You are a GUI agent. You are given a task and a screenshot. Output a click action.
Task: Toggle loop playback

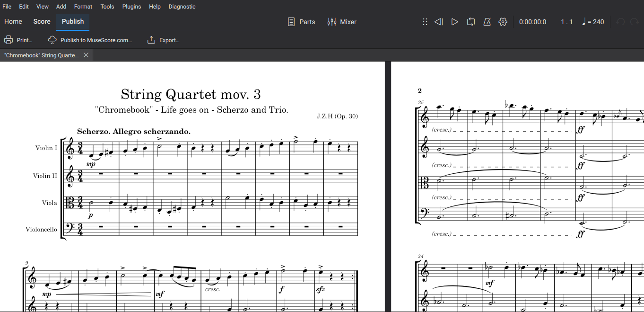point(470,22)
